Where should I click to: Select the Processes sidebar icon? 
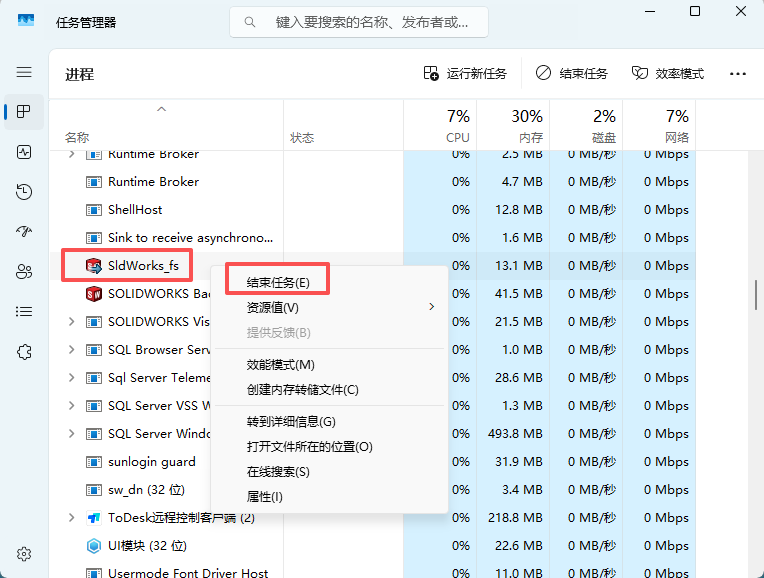click(24, 112)
